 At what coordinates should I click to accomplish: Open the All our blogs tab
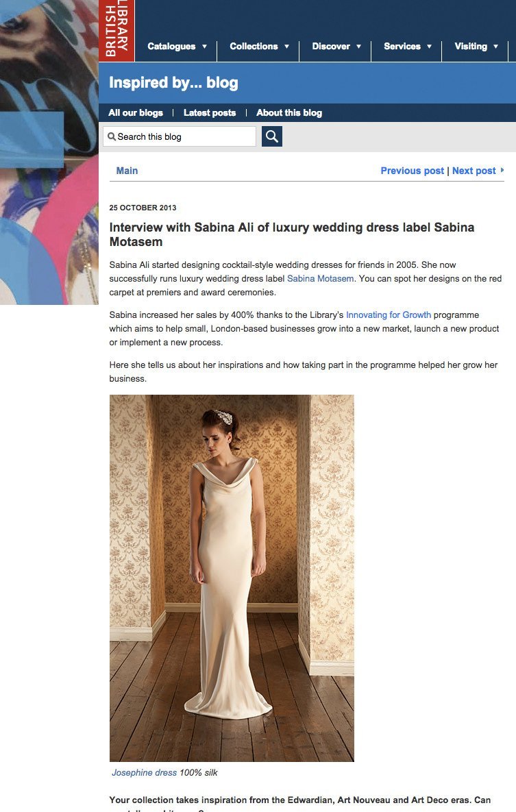pos(136,113)
